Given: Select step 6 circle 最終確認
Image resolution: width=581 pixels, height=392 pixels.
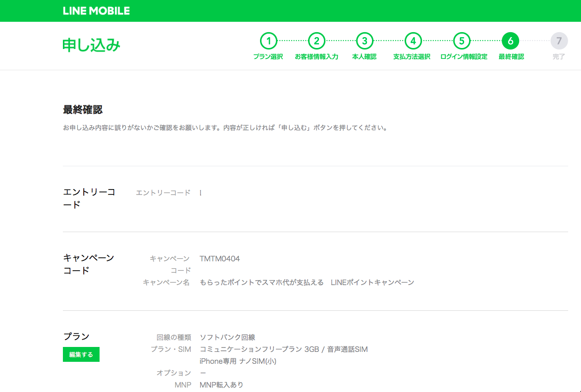Looking at the screenshot, I should pyautogui.click(x=510, y=41).
